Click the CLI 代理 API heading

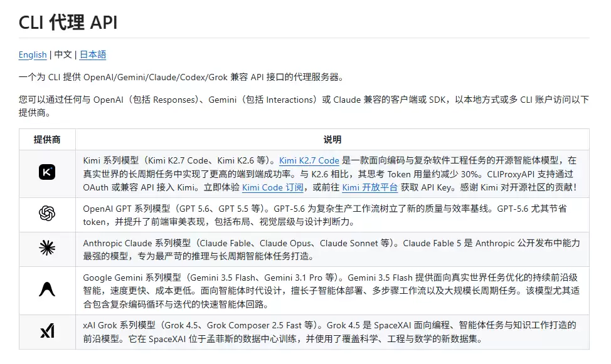point(68,22)
